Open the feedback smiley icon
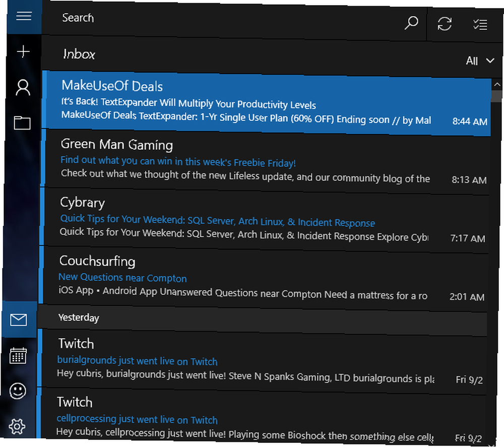The image size is (504, 448). tap(18, 391)
